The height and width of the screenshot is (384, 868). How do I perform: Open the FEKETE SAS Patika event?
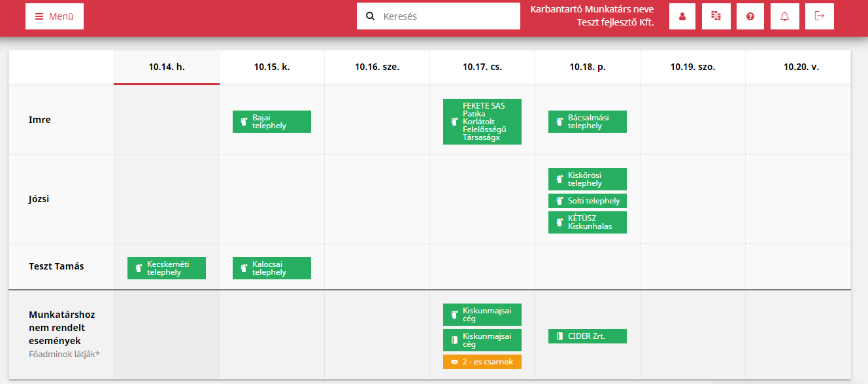482,122
